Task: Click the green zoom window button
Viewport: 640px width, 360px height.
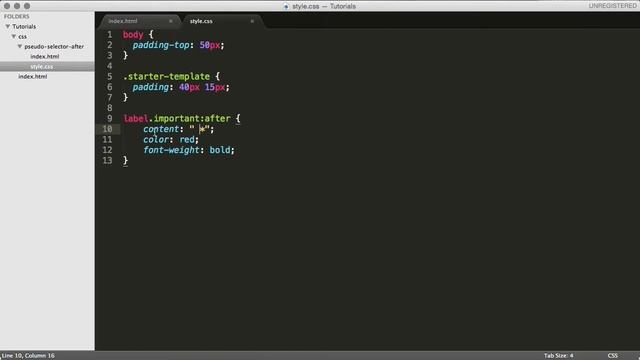Action: point(27,6)
